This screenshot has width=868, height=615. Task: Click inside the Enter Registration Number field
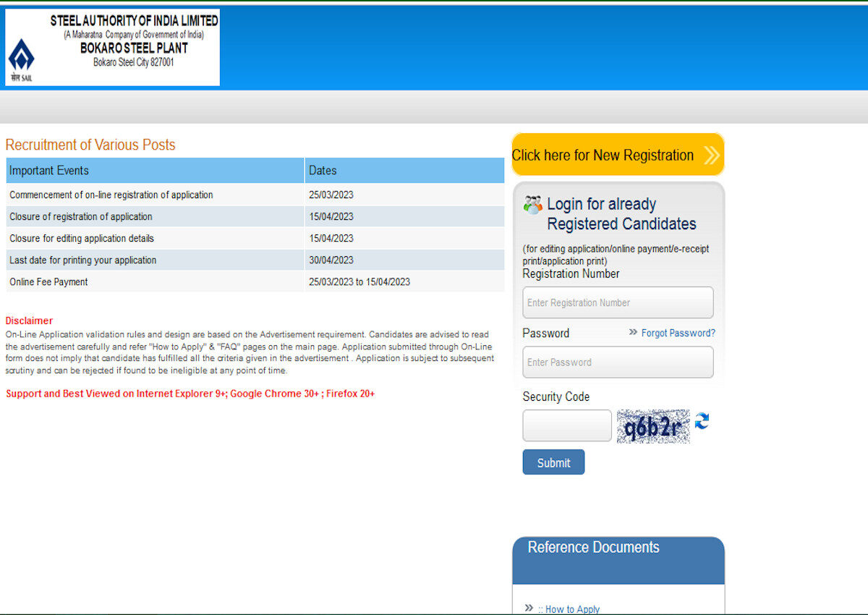point(618,302)
